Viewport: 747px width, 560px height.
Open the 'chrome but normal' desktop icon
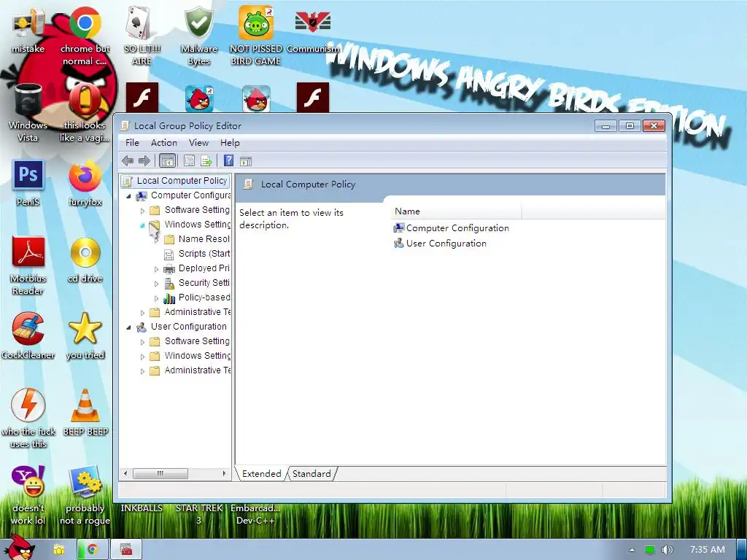click(85, 36)
